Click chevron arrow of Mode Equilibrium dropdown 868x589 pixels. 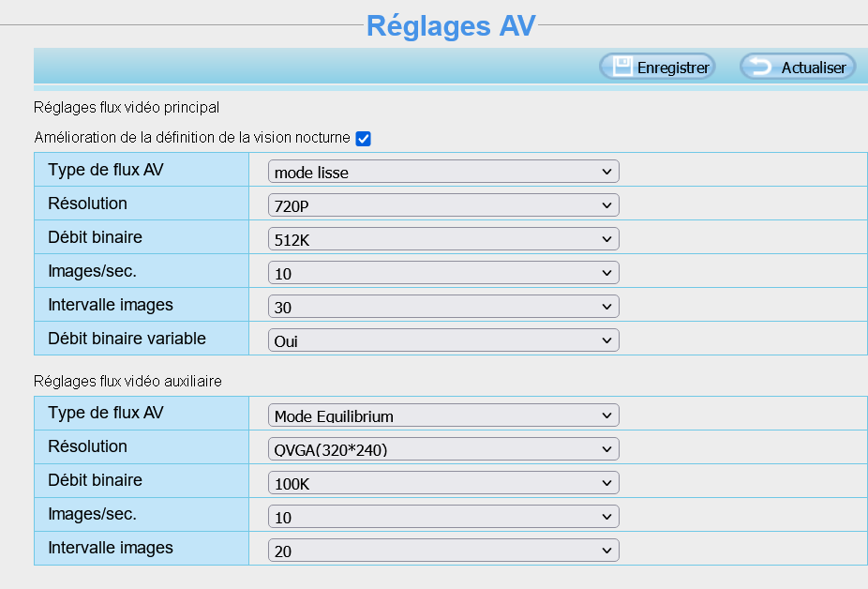click(x=606, y=415)
